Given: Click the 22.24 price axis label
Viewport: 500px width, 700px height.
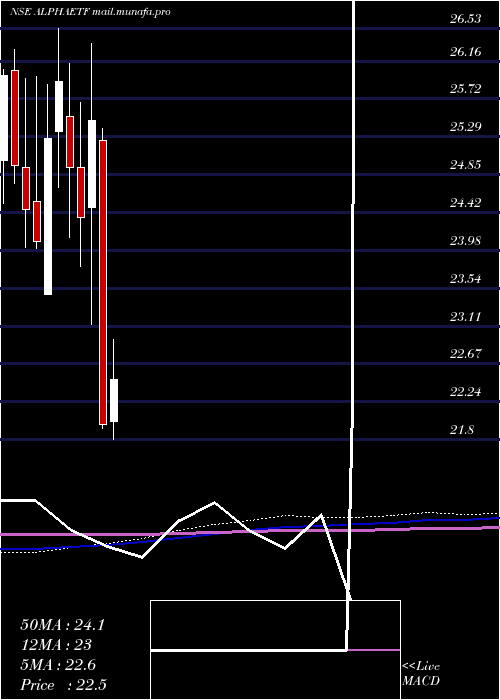Looking at the screenshot, I should point(466,392).
